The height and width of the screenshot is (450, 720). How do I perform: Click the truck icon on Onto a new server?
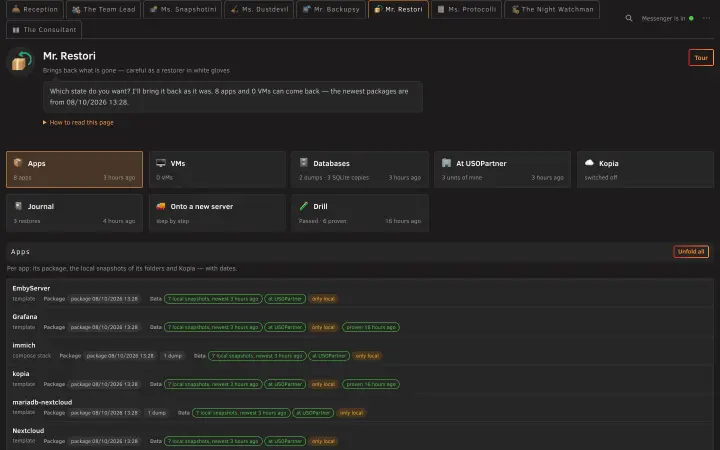(x=161, y=206)
